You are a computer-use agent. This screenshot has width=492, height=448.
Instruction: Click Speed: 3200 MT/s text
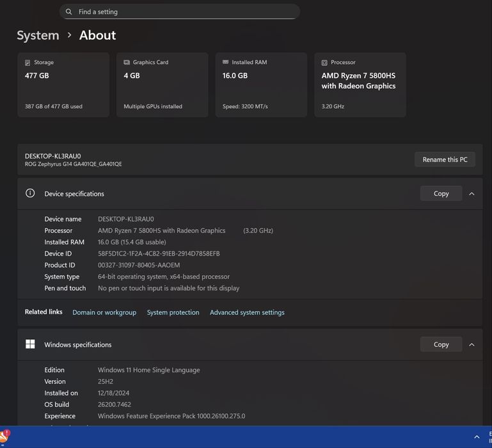pos(245,106)
